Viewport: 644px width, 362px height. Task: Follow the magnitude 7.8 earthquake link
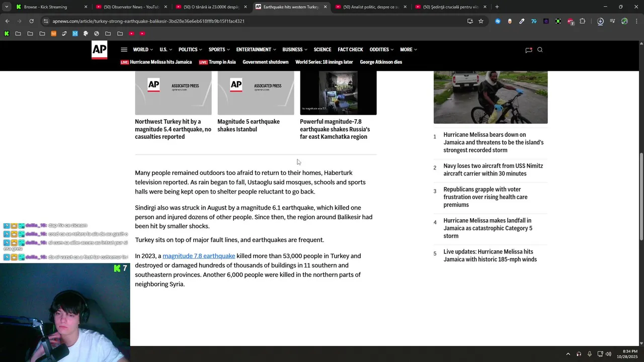pos(199,256)
